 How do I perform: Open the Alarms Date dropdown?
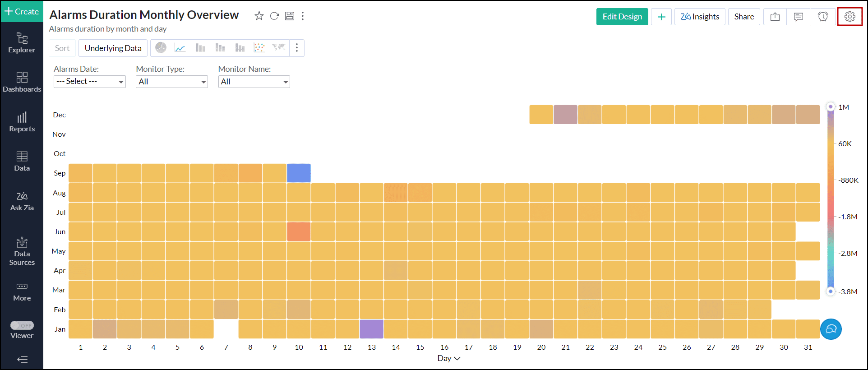[x=89, y=82]
